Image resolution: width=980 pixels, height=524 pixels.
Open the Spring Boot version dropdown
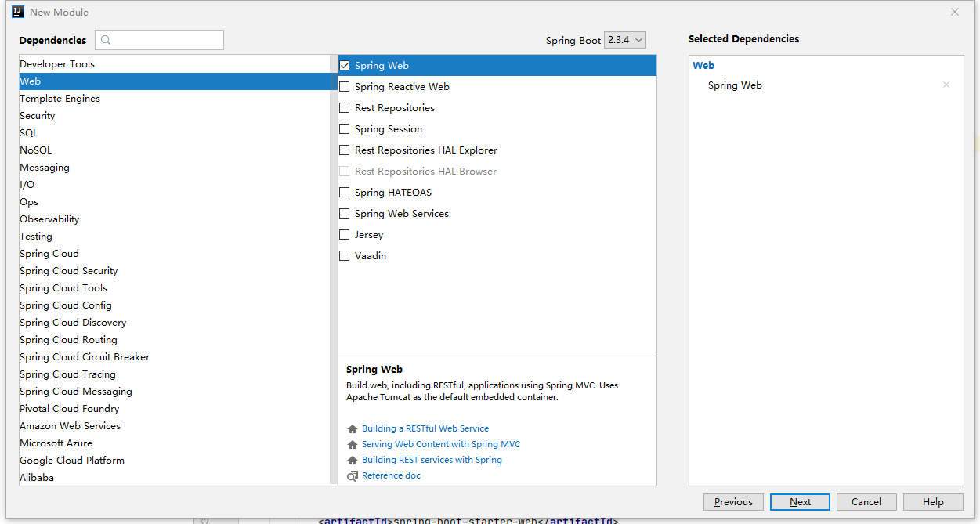[x=624, y=40]
